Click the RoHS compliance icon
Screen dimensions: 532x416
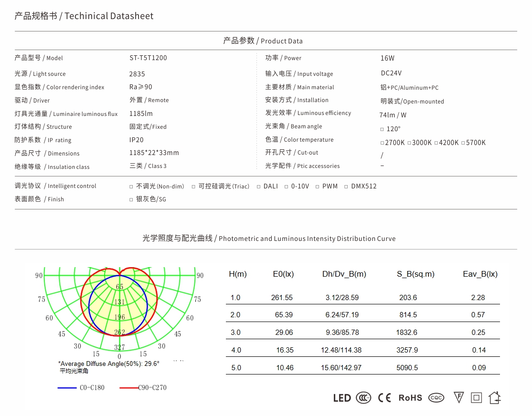pos(410,397)
